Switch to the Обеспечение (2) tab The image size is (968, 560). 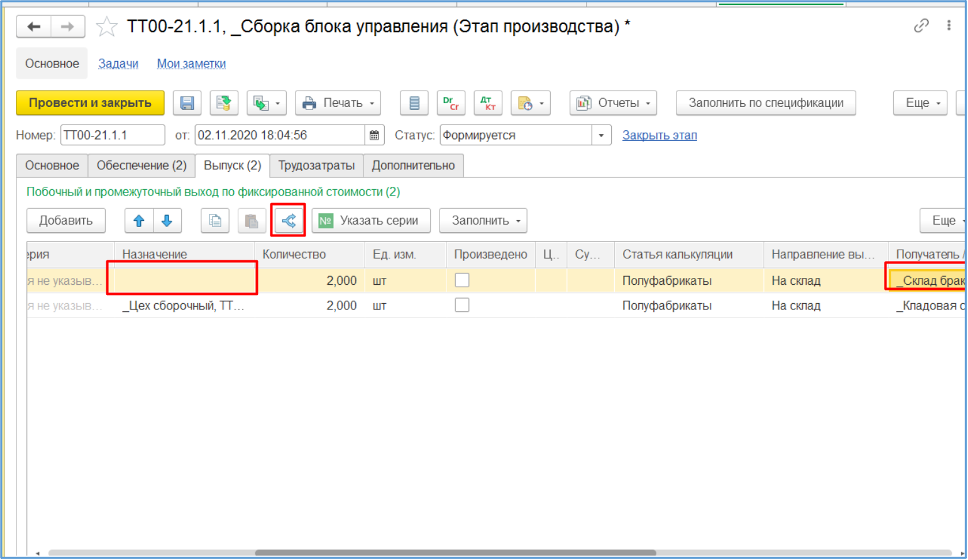tap(141, 165)
